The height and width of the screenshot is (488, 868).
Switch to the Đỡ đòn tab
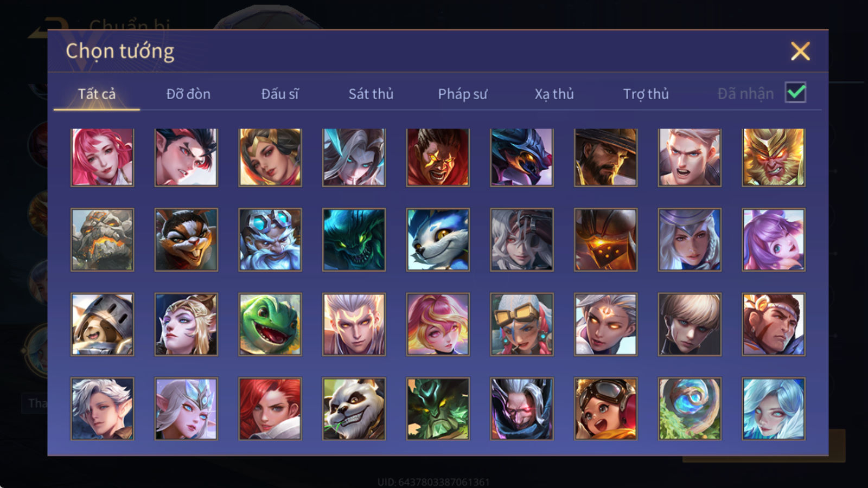(x=188, y=94)
